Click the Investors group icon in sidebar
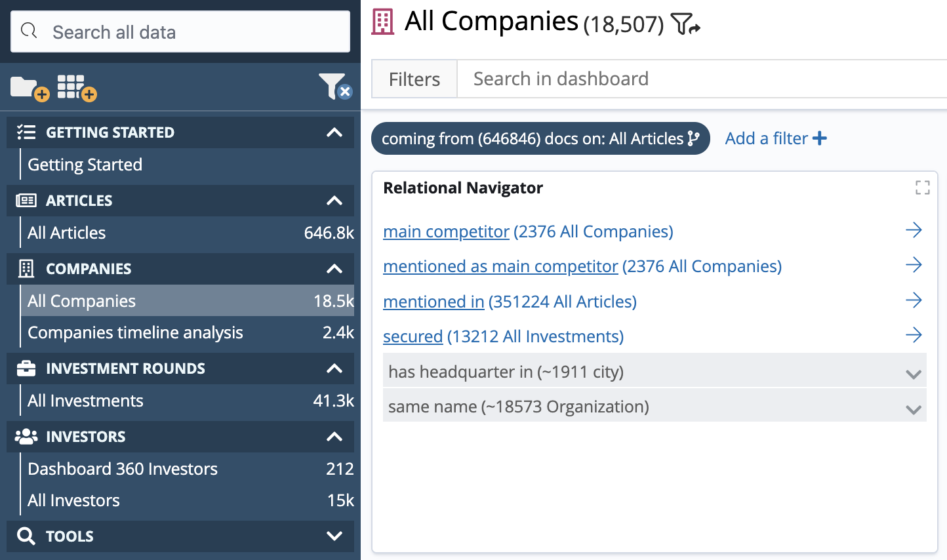This screenshot has width=947, height=560. [x=24, y=437]
